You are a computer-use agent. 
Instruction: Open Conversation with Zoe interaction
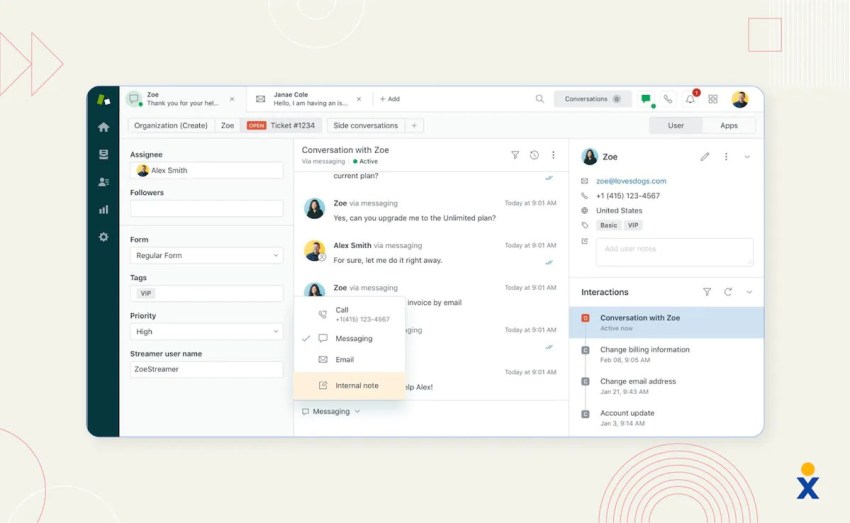[x=666, y=322]
